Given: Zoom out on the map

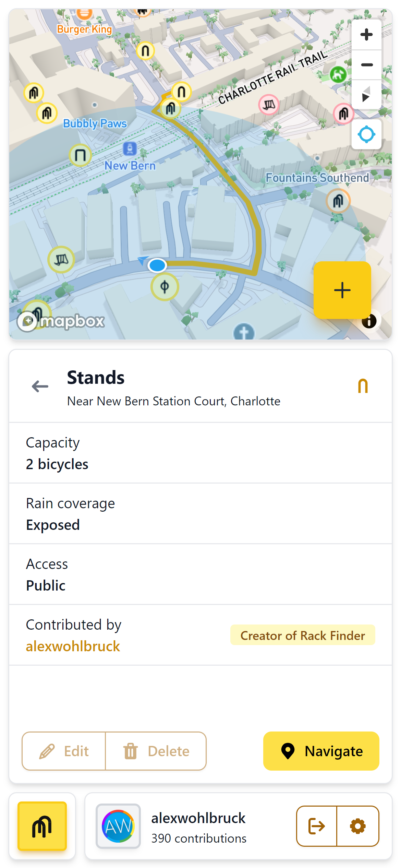Looking at the screenshot, I should click(x=366, y=65).
